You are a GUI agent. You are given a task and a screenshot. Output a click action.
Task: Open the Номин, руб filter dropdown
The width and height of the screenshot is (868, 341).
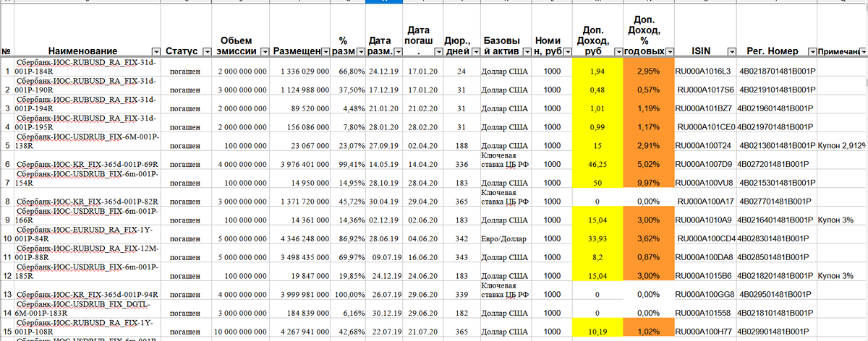566,52
